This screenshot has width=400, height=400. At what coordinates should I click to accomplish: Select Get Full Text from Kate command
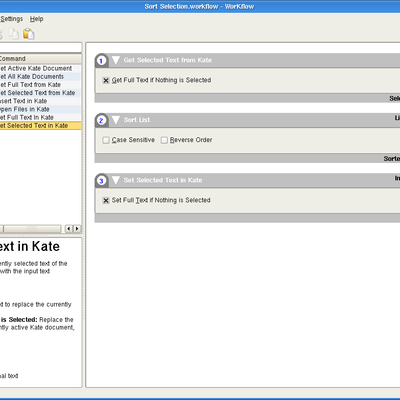[x=40, y=85]
